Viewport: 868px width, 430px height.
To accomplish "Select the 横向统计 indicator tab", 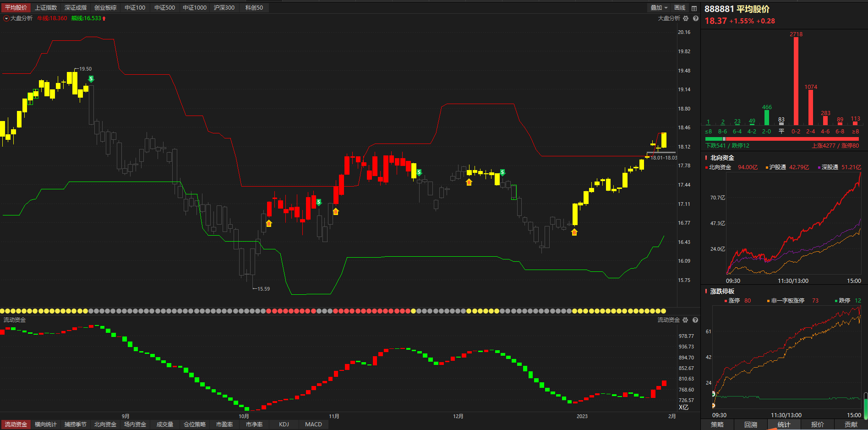I will click(x=46, y=424).
